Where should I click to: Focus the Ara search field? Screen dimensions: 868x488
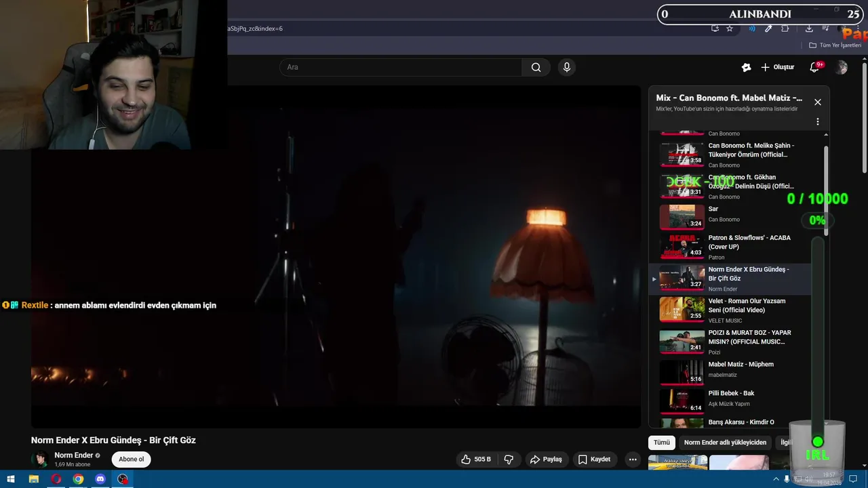tap(400, 67)
